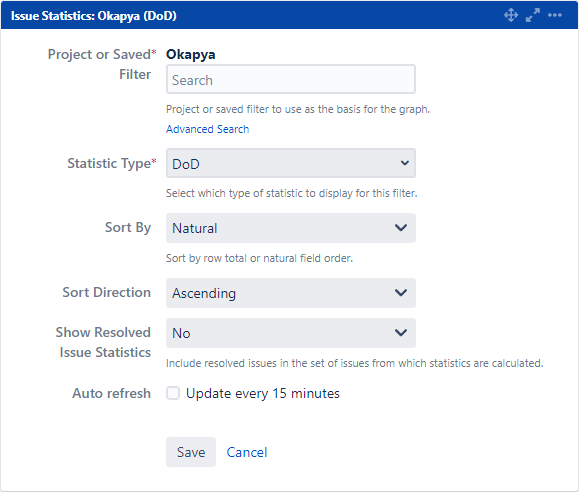
Task: Click the chevron icon in the Statistic Type field
Action: [x=405, y=163]
